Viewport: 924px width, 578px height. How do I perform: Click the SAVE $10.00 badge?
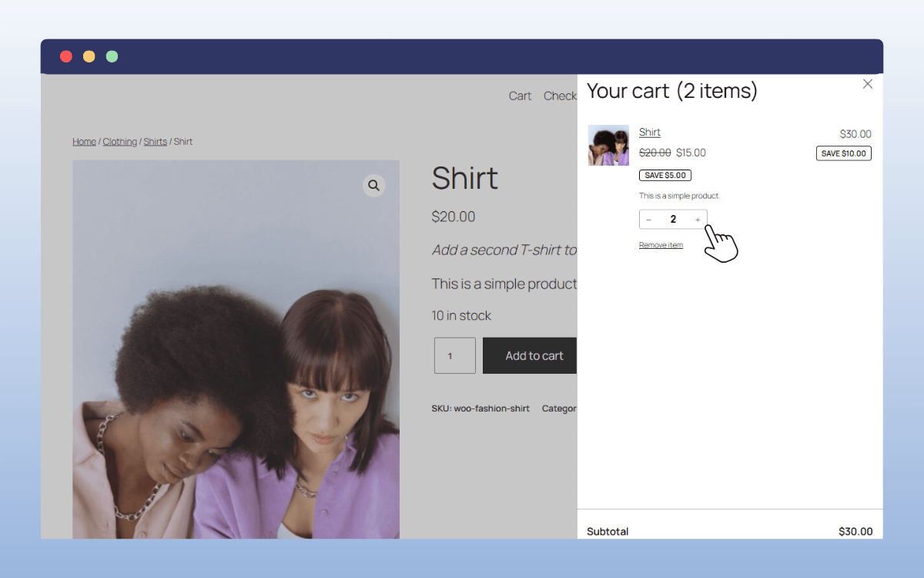tap(843, 153)
